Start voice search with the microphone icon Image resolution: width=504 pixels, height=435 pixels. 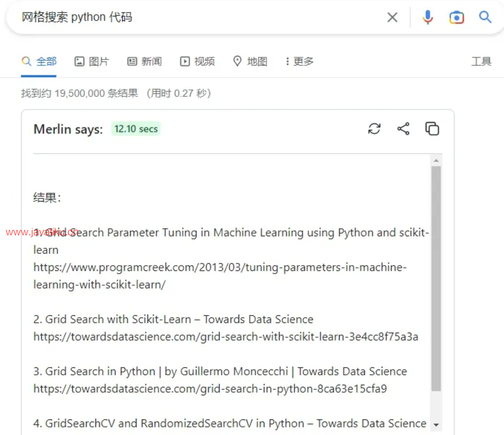coord(428,17)
